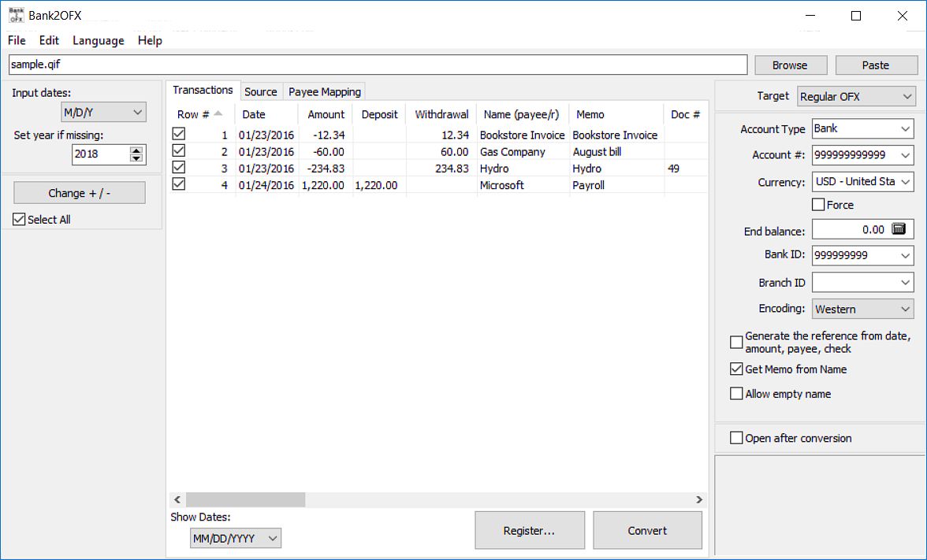Toggle the Select All checkbox
Image resolution: width=927 pixels, height=560 pixels.
coord(19,219)
